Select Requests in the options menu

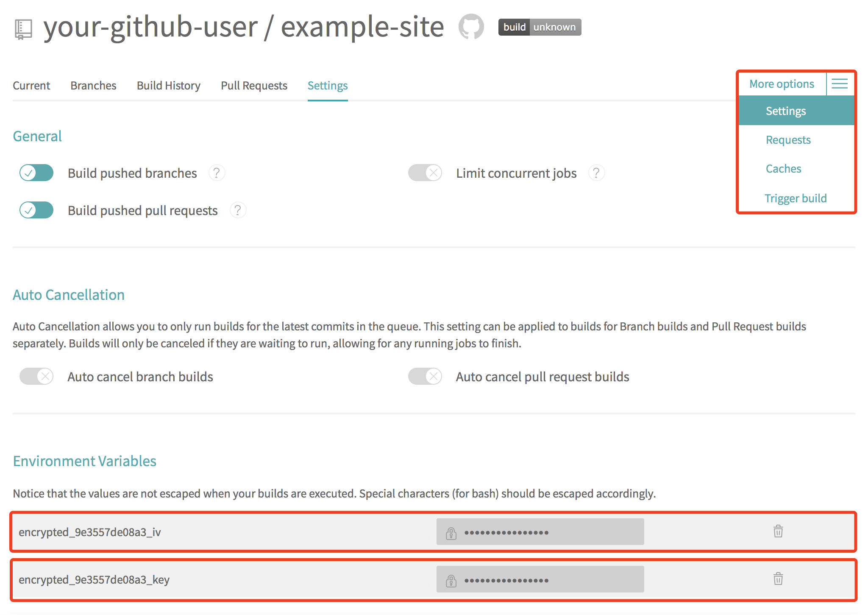click(788, 140)
